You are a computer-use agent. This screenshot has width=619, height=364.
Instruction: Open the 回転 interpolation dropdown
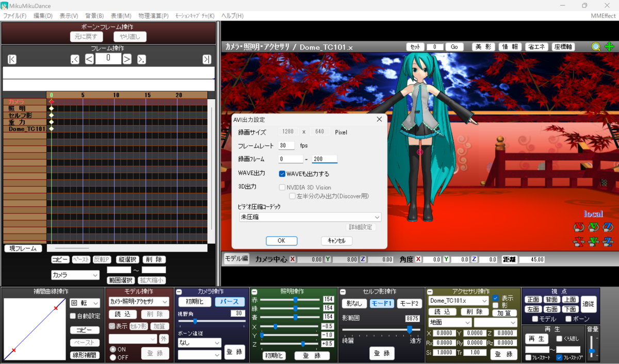(x=85, y=303)
